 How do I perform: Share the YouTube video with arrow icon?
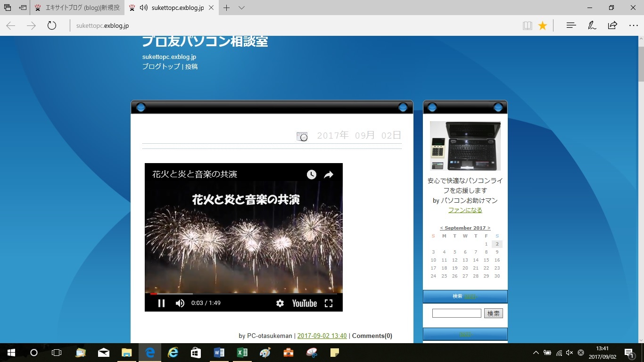pyautogui.click(x=329, y=174)
